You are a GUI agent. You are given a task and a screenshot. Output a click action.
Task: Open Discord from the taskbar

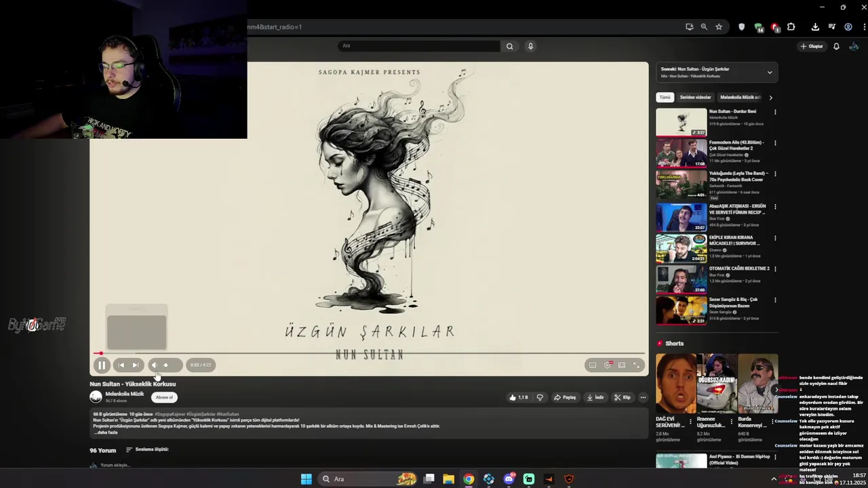[509, 479]
